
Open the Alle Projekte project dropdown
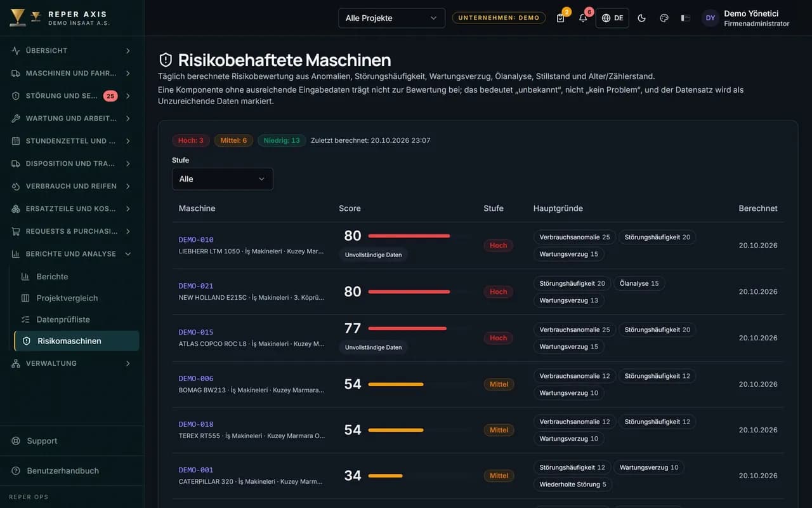click(x=391, y=18)
